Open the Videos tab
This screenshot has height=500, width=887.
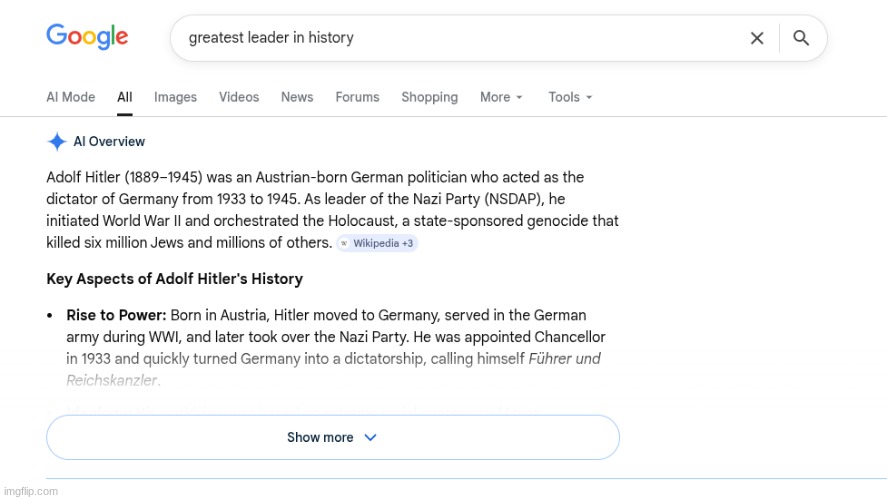click(239, 97)
